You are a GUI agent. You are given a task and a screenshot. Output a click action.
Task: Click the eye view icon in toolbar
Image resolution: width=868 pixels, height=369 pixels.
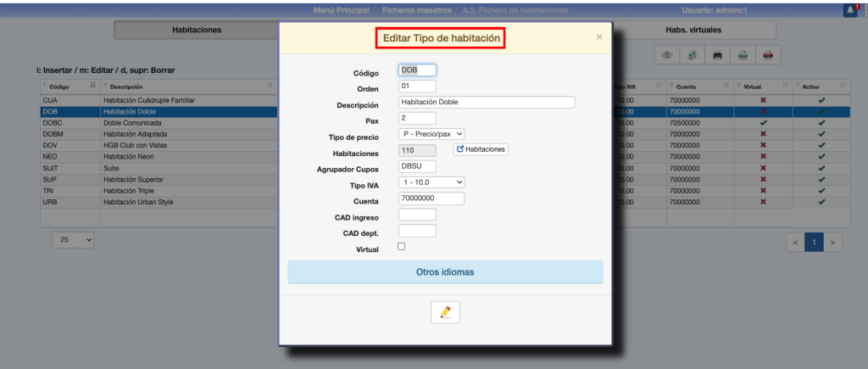667,55
